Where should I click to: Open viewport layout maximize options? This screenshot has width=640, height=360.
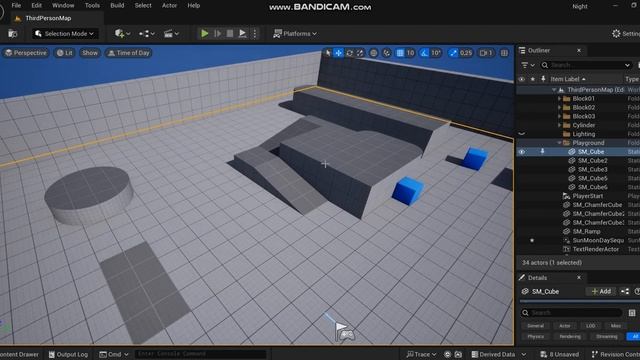coord(504,53)
